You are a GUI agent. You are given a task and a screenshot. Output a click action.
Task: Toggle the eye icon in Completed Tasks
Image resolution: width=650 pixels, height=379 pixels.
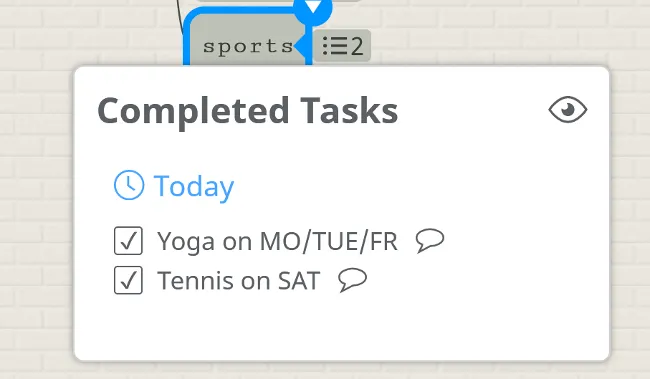[x=568, y=109]
